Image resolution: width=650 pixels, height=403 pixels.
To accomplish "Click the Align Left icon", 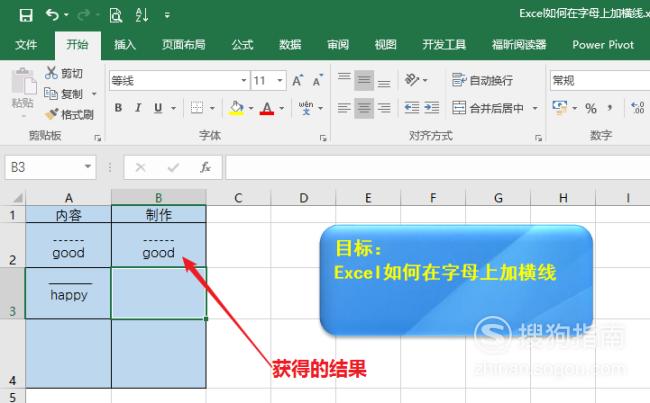I will pyautogui.click(x=344, y=108).
